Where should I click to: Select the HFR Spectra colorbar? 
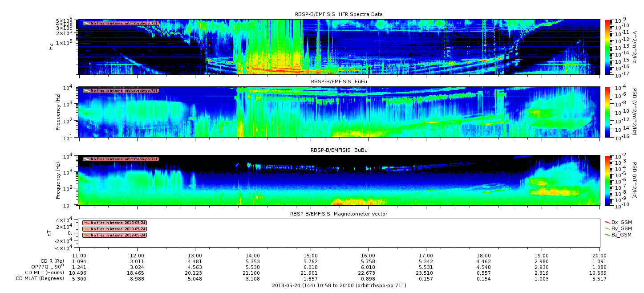608,47
